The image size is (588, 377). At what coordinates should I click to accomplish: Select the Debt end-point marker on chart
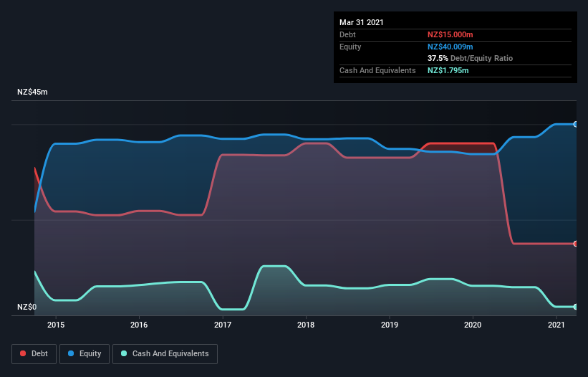point(576,244)
